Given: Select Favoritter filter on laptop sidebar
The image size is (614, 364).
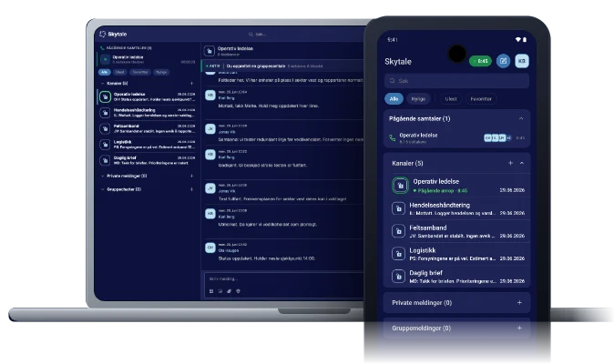Looking at the screenshot, I should 139,72.
